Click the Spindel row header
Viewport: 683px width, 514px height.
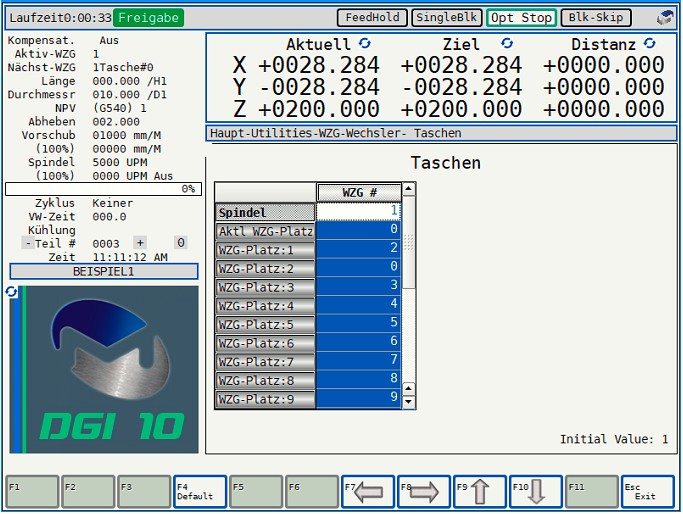click(265, 212)
